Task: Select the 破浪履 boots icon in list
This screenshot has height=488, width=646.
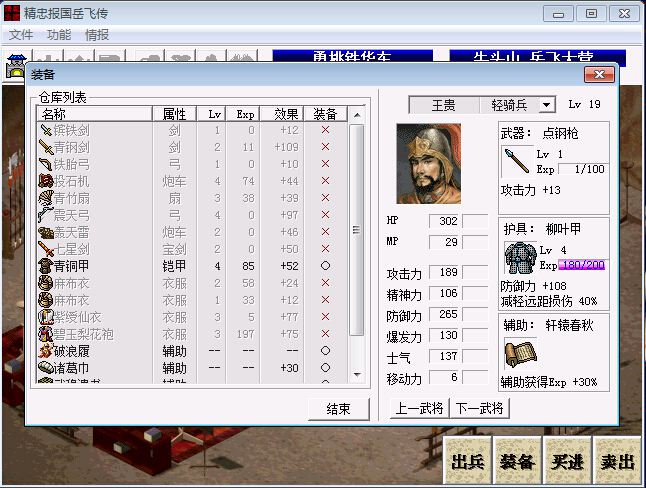Action: tap(46, 351)
